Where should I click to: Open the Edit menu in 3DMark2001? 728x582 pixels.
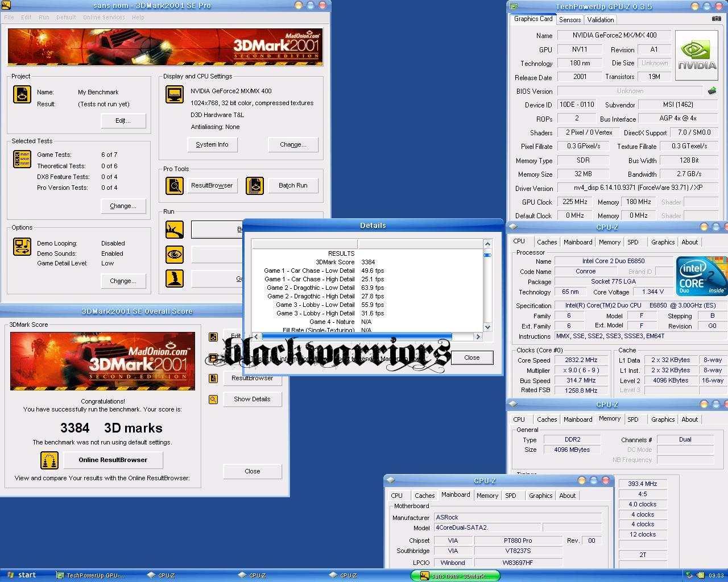26,18
